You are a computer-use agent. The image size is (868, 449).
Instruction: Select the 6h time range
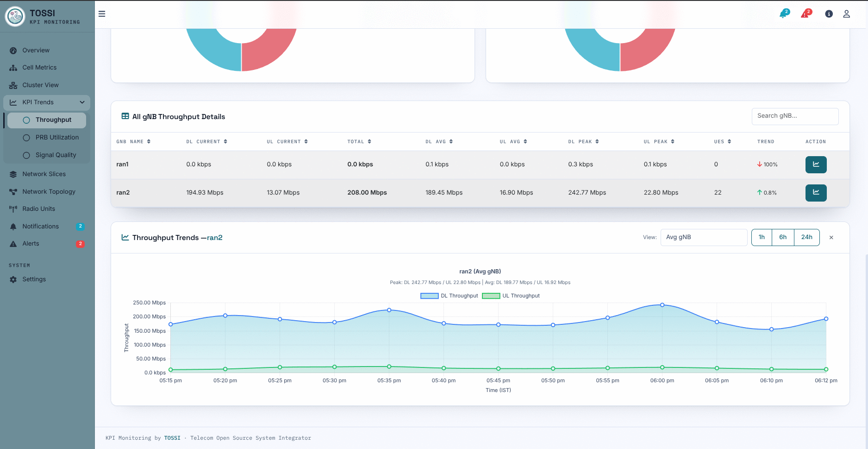tap(783, 237)
